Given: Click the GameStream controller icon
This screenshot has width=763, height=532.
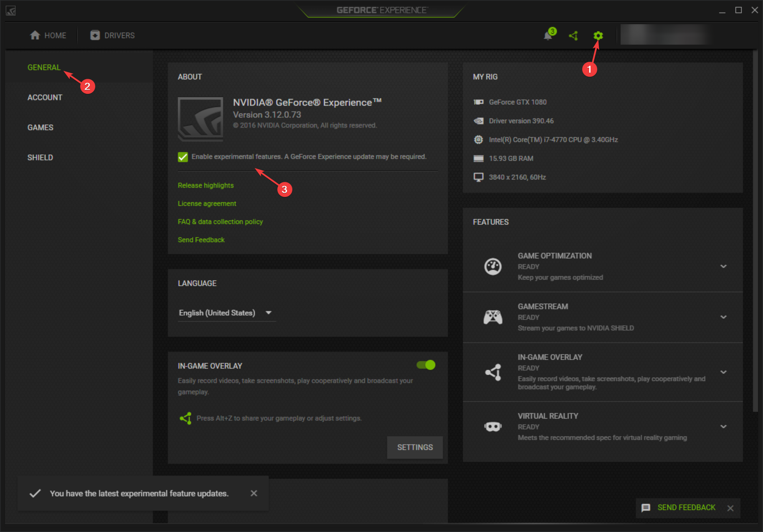Looking at the screenshot, I should (x=493, y=317).
